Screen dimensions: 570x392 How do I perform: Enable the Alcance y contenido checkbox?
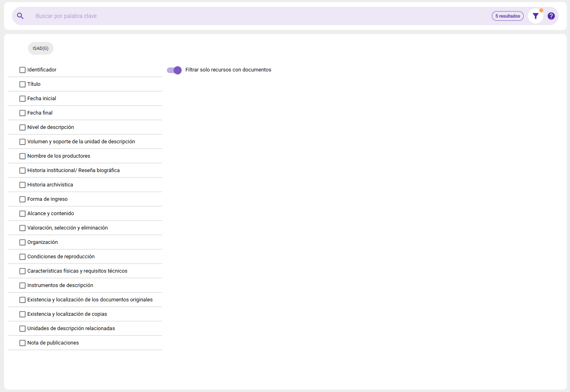(22, 214)
